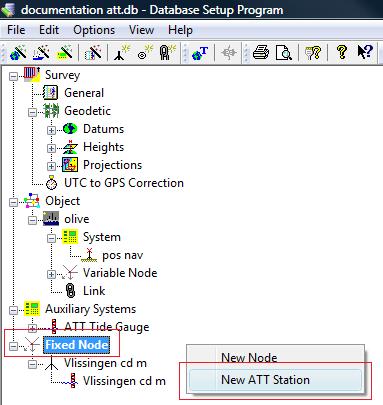The image size is (383, 405).
Task: Click the globe wizard toolbar icon
Action: coord(18,53)
